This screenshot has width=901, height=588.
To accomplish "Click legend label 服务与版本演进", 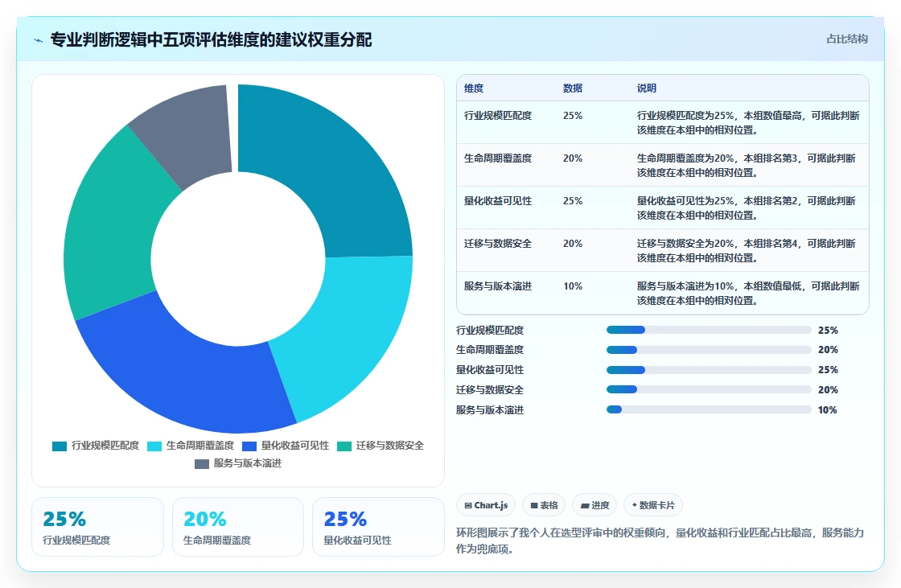I will [247, 463].
